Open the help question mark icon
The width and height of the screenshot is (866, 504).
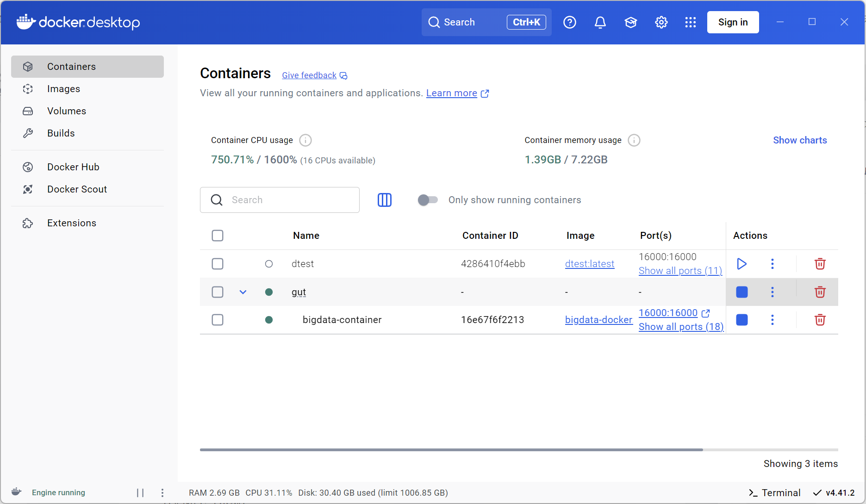click(570, 22)
